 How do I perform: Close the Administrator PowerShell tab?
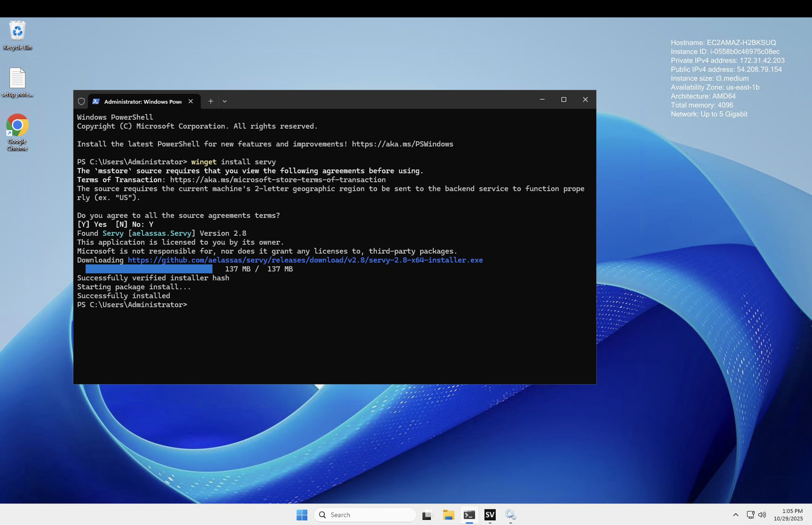point(191,101)
